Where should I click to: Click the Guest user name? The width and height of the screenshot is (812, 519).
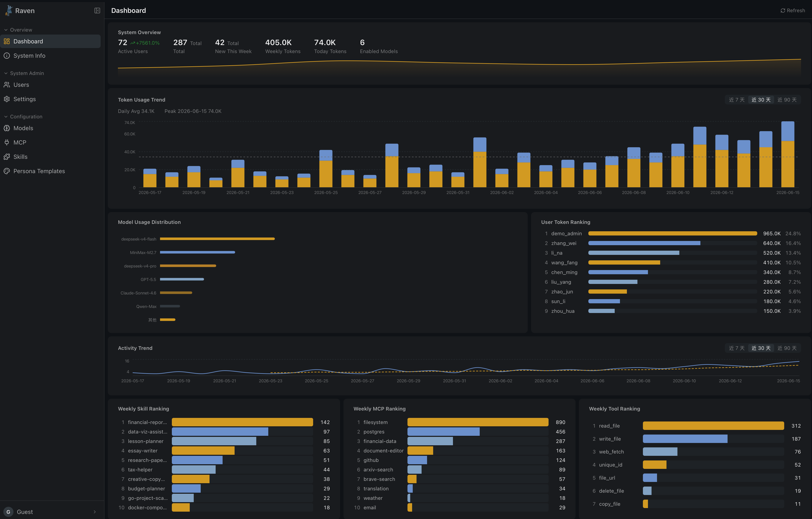tap(25, 512)
